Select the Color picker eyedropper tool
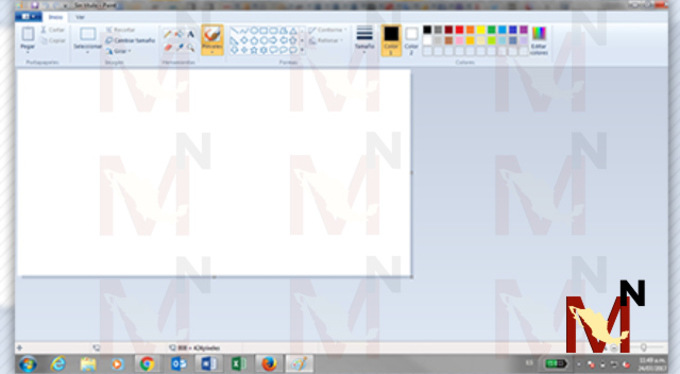This screenshot has width=680, height=374. point(179,47)
